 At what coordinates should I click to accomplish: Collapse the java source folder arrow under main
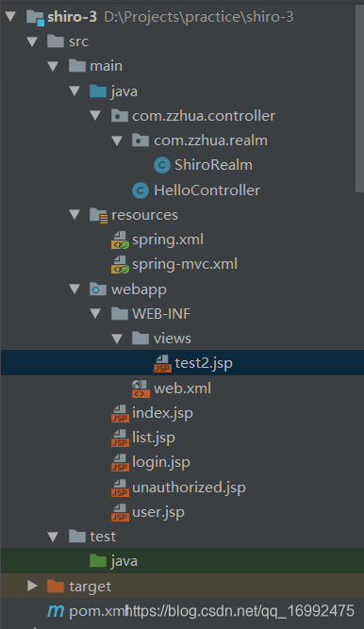pos(74,91)
